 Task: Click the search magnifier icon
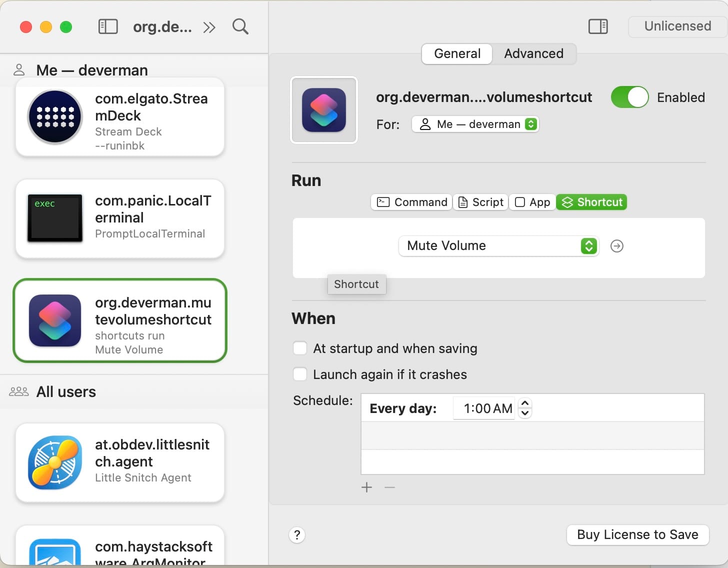(240, 26)
